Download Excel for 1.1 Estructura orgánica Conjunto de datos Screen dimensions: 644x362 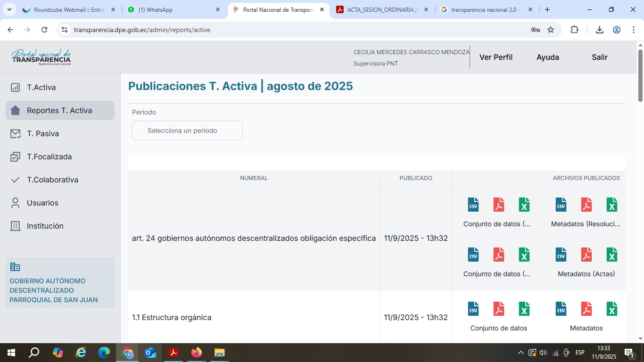point(524,309)
